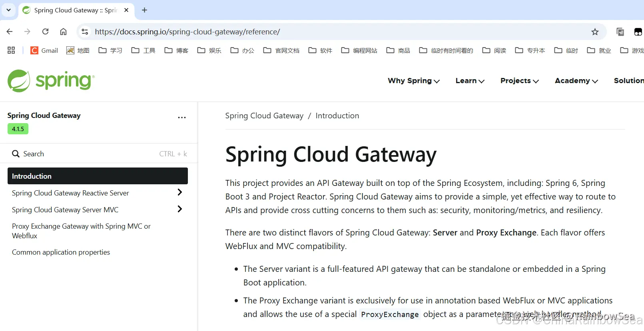
Task: Open the 游戏 bookmark folder
Action: [632, 50]
